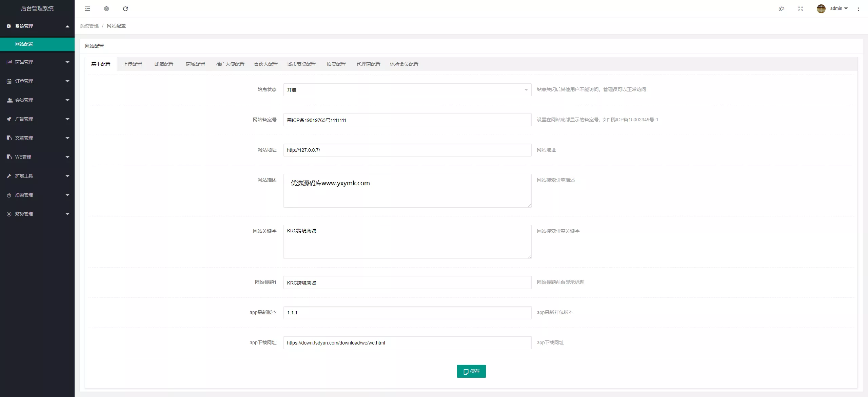Open the 站点状态 dropdown showing 开启

407,90
